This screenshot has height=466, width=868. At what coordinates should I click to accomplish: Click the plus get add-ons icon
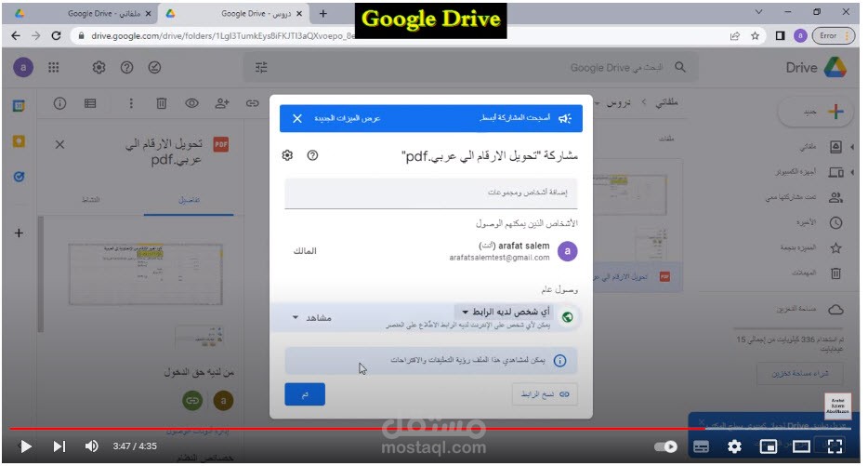[x=19, y=233]
